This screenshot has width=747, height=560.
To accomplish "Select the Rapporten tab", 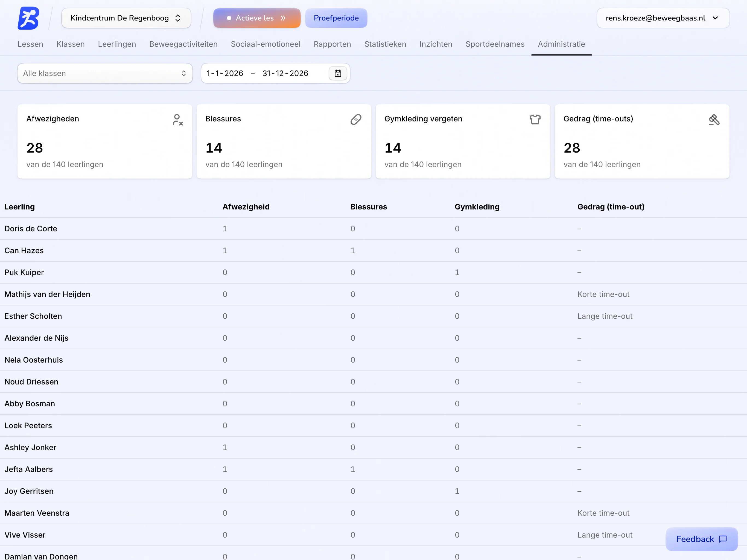I will [x=332, y=44].
